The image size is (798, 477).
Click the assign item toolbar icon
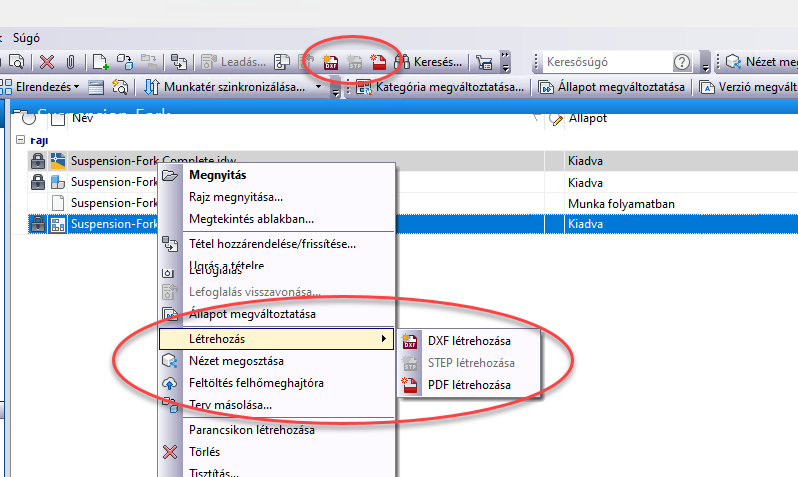tap(179, 62)
